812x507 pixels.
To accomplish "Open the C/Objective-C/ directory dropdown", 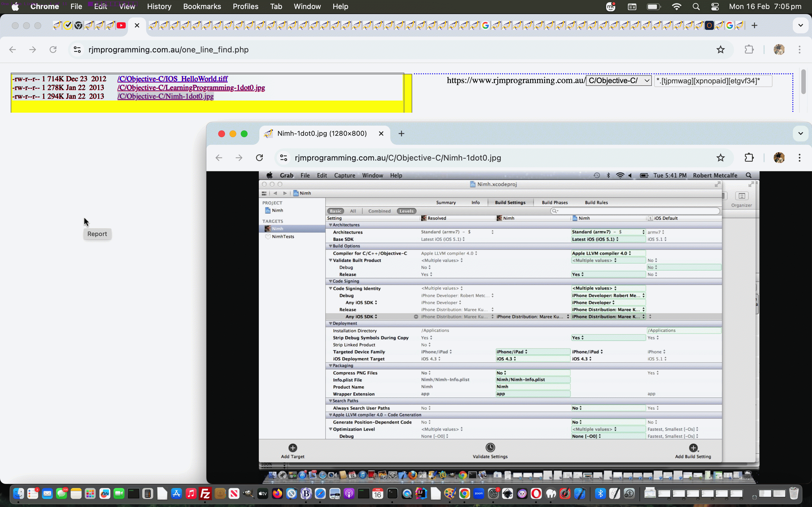I will [x=618, y=81].
